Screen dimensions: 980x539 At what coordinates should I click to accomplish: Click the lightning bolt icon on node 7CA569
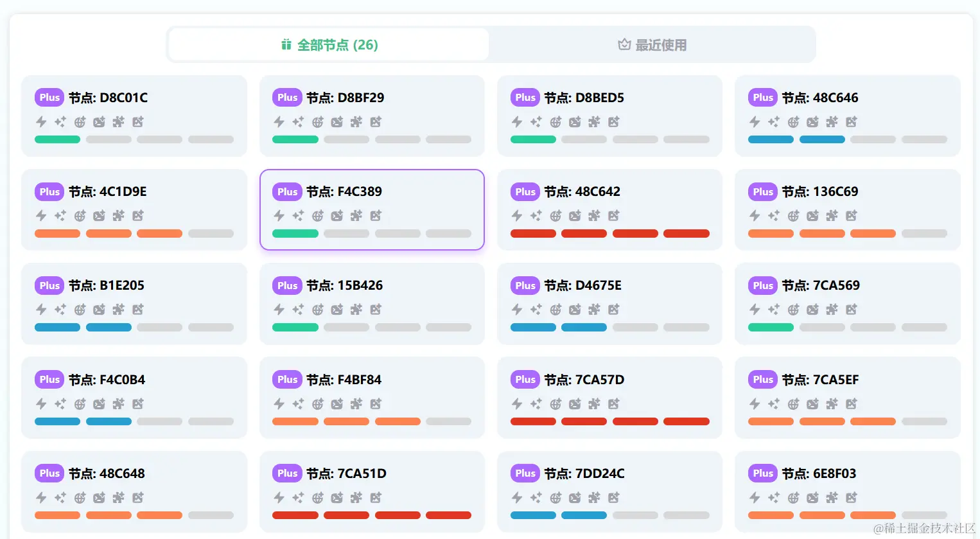(x=755, y=309)
